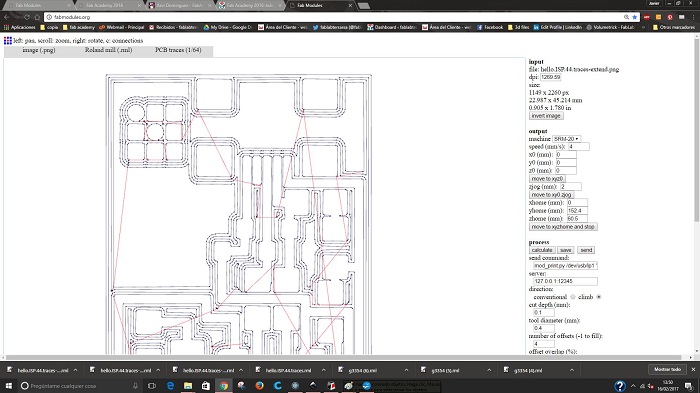Expand options for third hello.ISP.44.traces download
The width and height of the screenshot is (700, 393).
pyautogui.click(x=241, y=370)
